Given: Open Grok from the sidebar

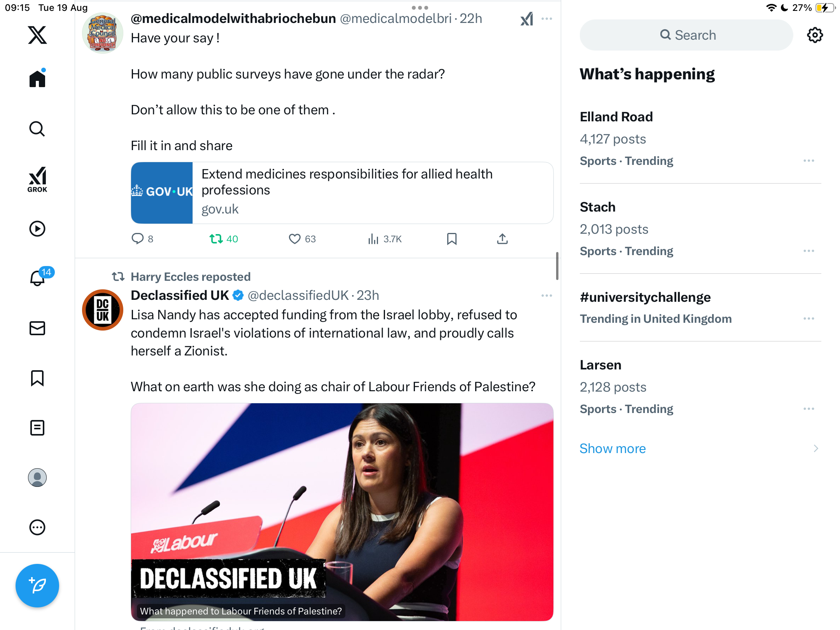Looking at the screenshot, I should (37, 179).
